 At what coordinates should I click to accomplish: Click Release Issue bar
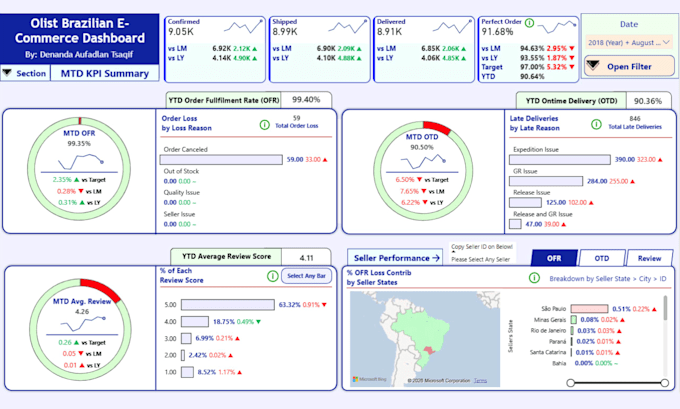pyautogui.click(x=525, y=203)
